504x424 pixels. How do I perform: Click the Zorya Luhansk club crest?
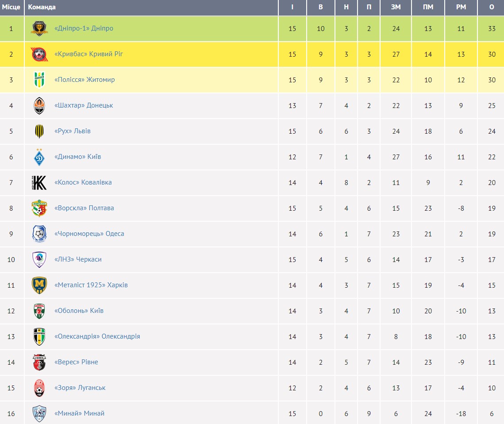[39, 388]
